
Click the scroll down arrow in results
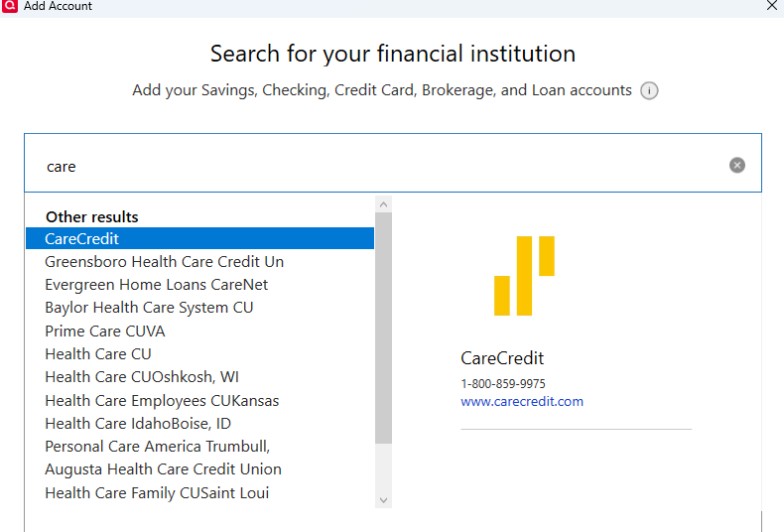point(383,500)
